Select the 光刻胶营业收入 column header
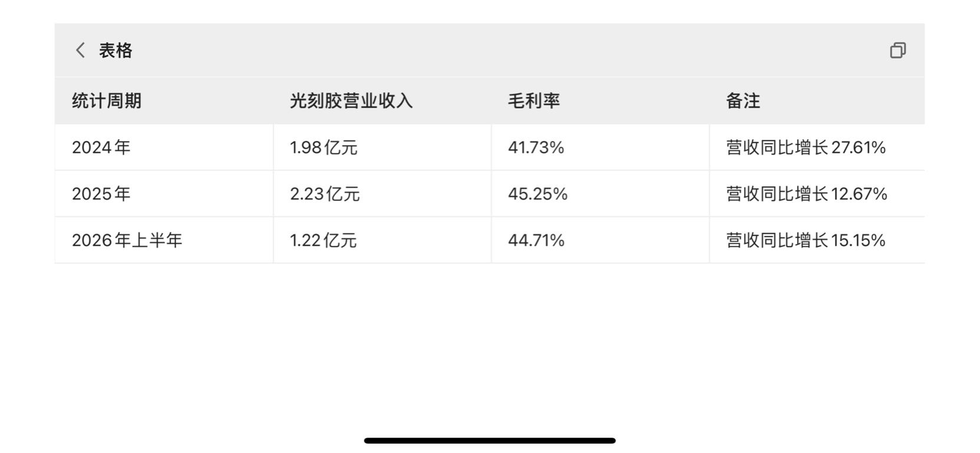Image resolution: width=980 pixels, height=453 pixels. tap(351, 101)
